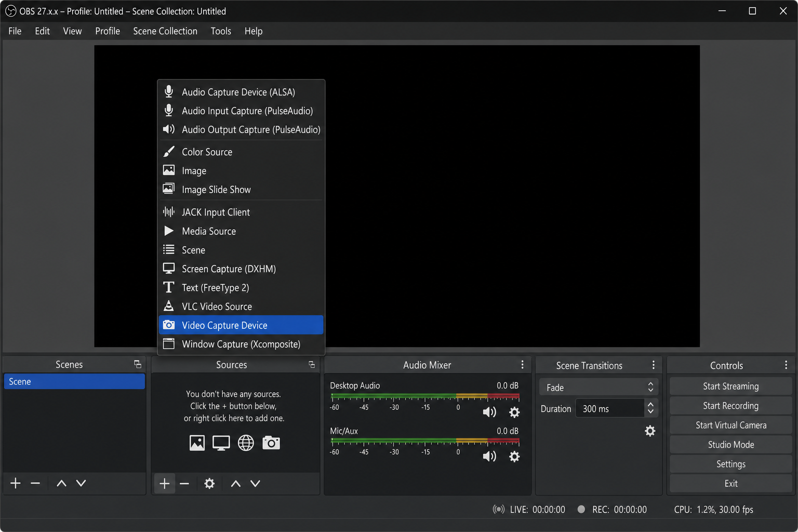
Task: Open the Edit menu
Action: click(42, 31)
